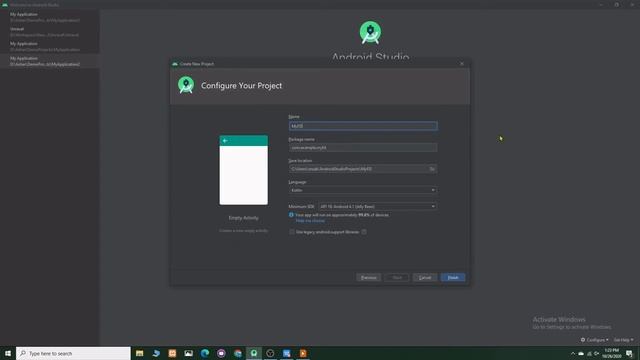The image size is (640, 360).
Task: Open the Language dropdown
Action: [363, 190]
